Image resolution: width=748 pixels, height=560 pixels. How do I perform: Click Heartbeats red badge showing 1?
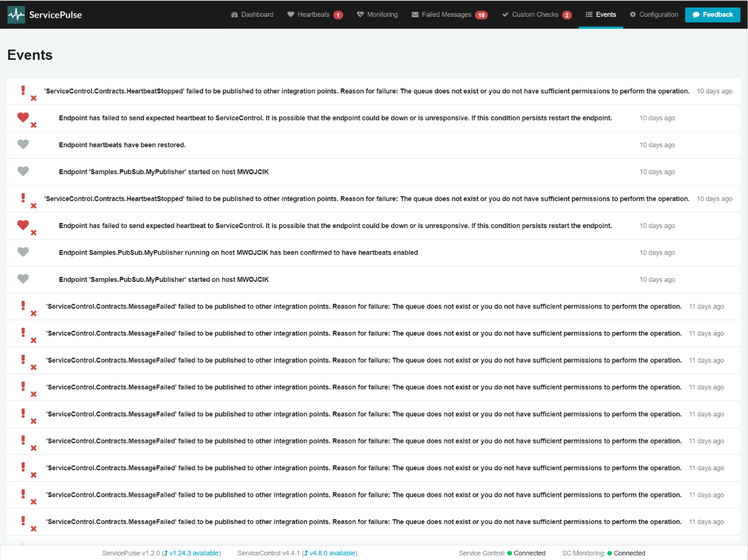click(x=338, y=15)
